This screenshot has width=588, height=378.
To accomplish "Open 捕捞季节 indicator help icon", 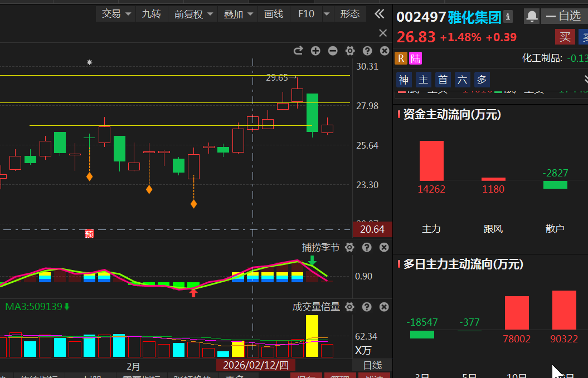I will pyautogui.click(x=367, y=247).
